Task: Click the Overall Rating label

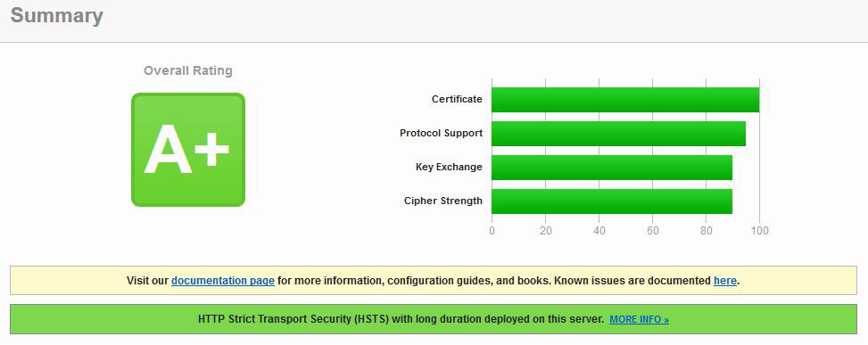Action: pyautogui.click(x=188, y=70)
